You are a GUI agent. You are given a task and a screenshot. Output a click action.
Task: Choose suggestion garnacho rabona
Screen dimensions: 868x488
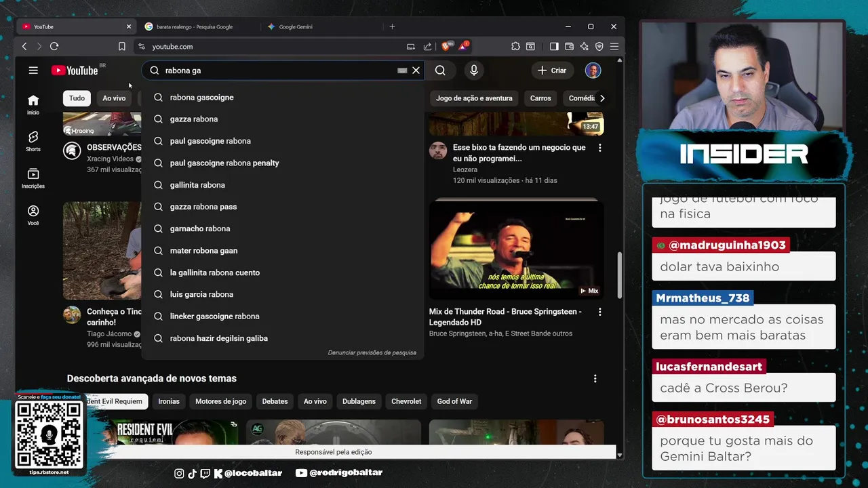282,228
